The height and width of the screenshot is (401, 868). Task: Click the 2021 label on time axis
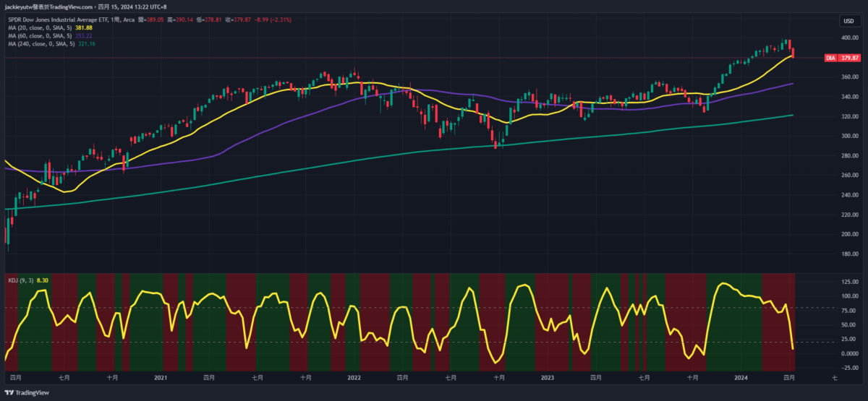pos(161,377)
